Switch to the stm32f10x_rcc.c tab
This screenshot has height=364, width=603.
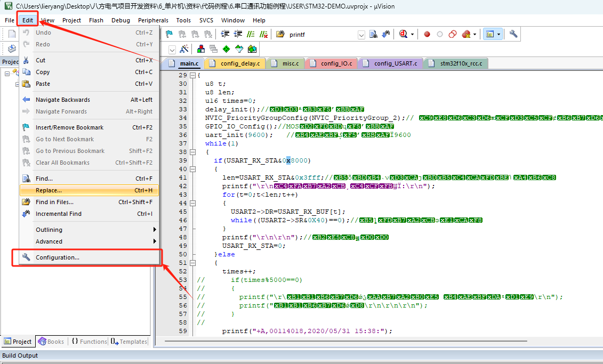tap(456, 63)
